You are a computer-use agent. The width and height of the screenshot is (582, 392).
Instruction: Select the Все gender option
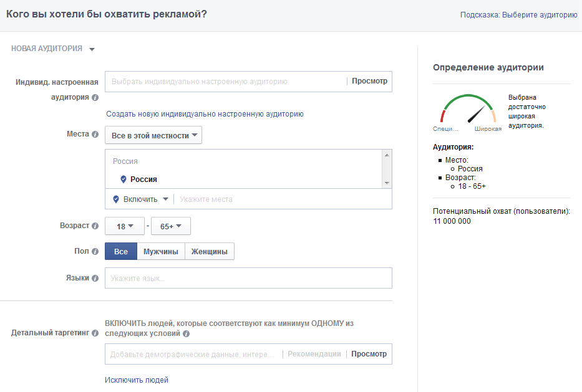(121, 252)
